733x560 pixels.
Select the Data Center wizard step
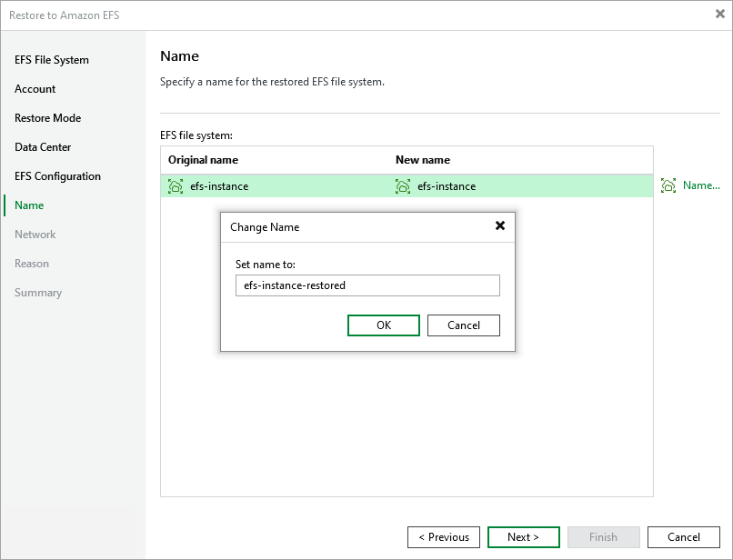(x=44, y=146)
